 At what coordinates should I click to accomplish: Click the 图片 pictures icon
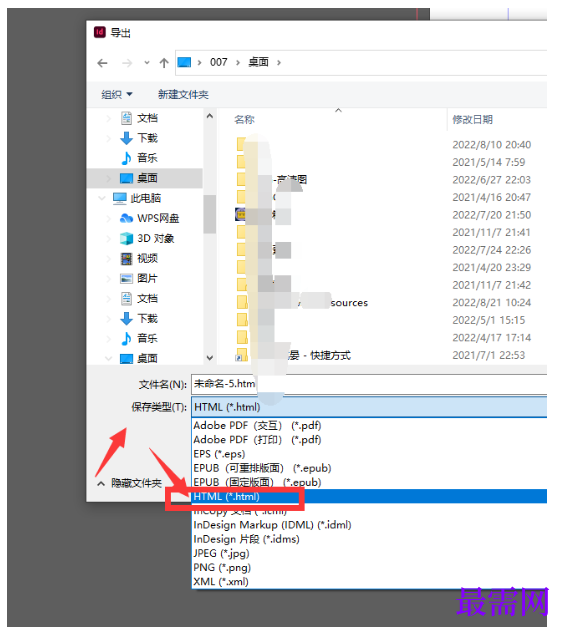pyautogui.click(x=126, y=279)
